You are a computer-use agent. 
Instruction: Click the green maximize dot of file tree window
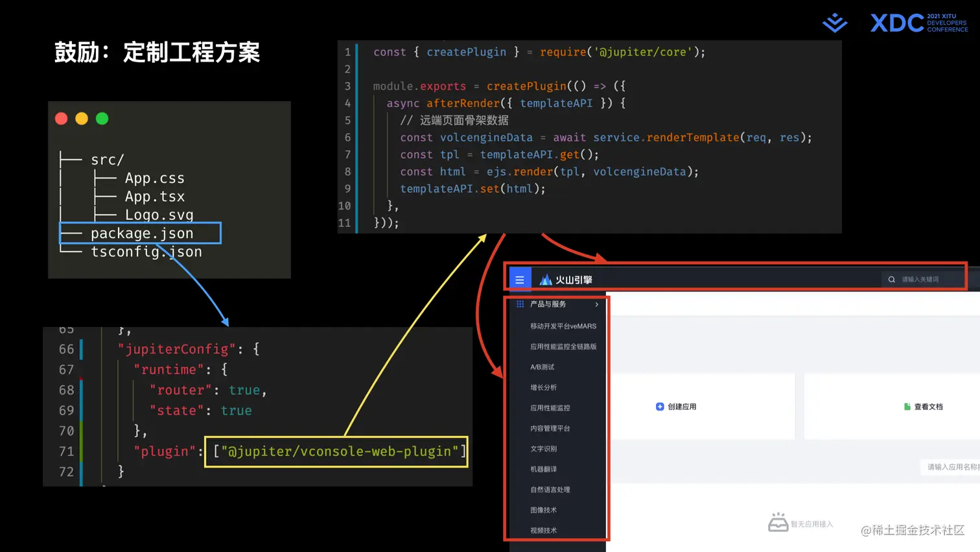pos(102,119)
